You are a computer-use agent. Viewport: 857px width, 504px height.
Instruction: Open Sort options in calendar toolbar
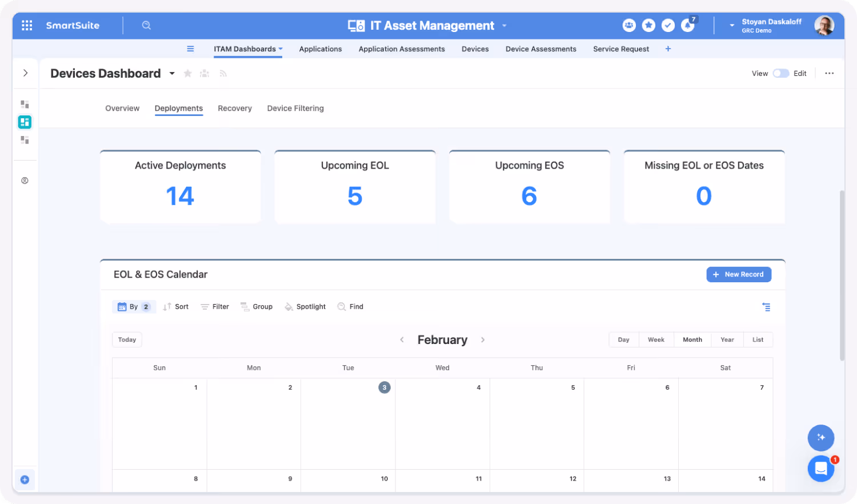coord(175,307)
